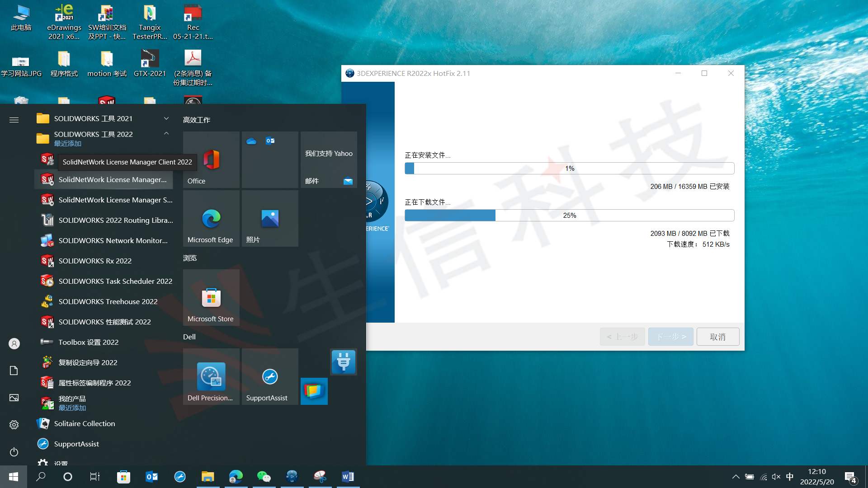Screen dimensions: 868x488
Task: Open Outlook from taskbar
Action: point(152,477)
